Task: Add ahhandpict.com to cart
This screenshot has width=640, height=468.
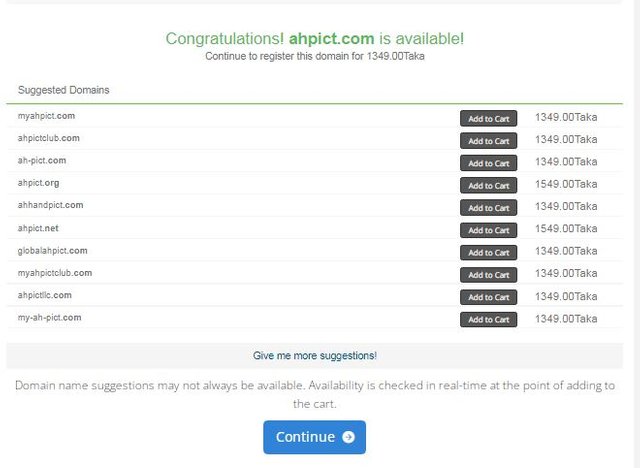Action: coord(489,208)
